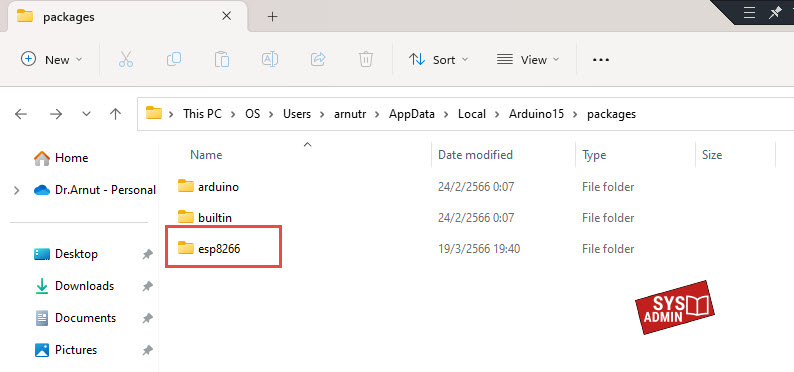794x372 pixels.
Task: Close the packages tab
Action: (227, 16)
